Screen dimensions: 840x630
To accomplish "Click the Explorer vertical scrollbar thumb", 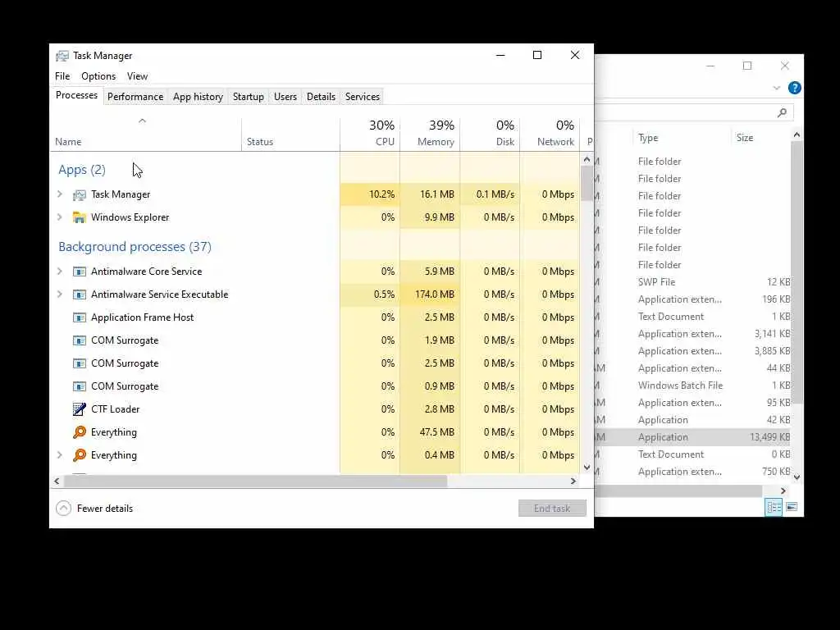I will (797, 273).
